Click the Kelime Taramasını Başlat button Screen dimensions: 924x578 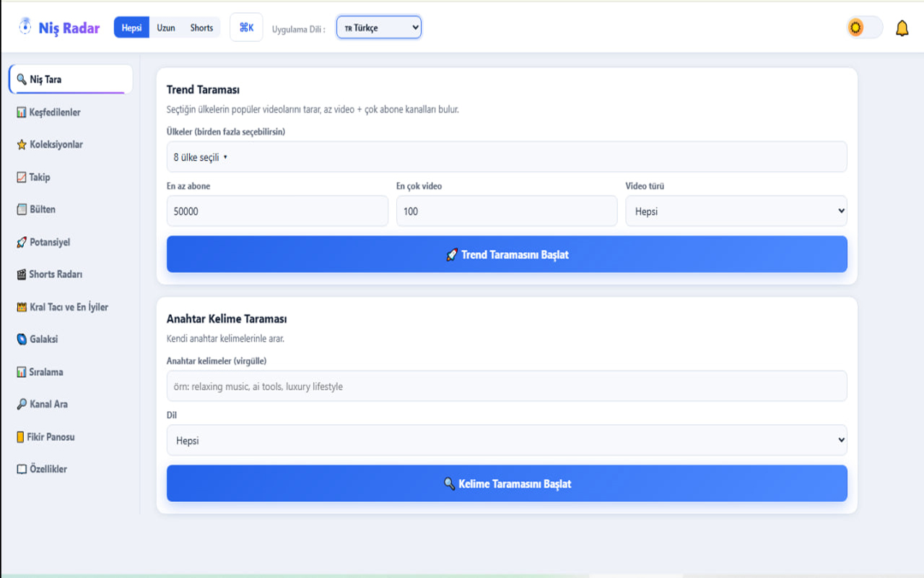(507, 483)
